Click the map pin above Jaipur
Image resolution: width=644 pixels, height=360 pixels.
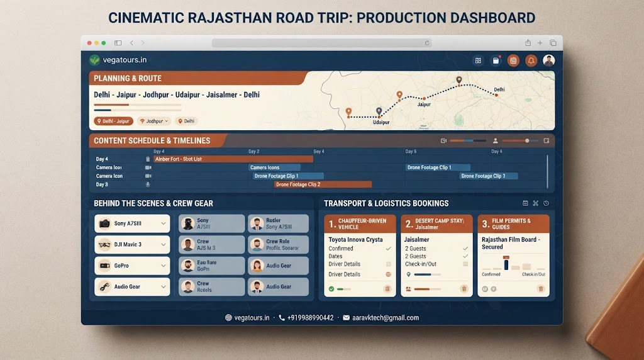point(399,95)
